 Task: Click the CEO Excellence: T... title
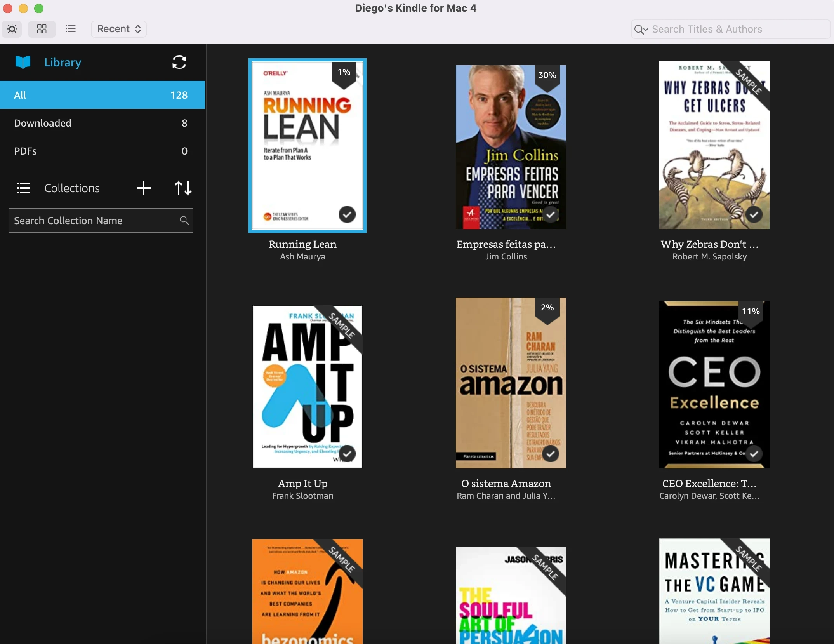[709, 483]
